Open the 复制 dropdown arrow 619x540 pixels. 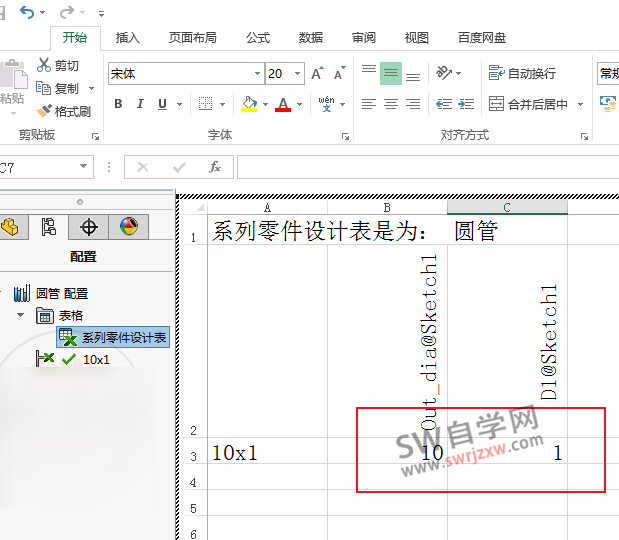click(92, 88)
